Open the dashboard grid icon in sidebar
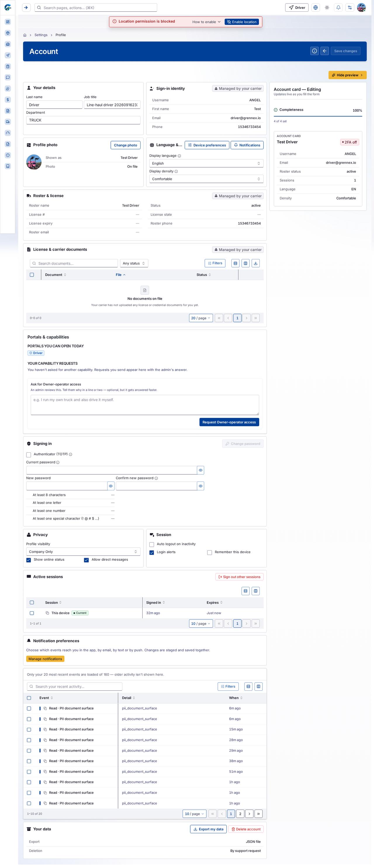Viewport: 374px width, 868px height. point(8,22)
